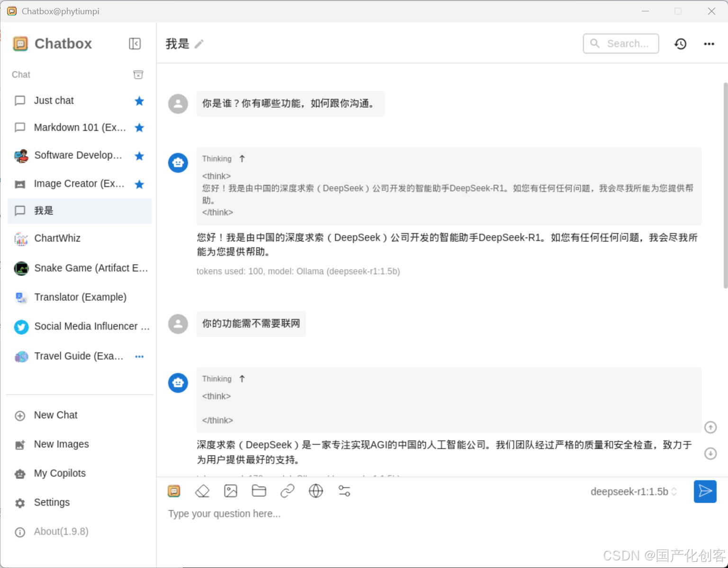
Task: Open Snake Game artifact chat
Action: coord(80,268)
